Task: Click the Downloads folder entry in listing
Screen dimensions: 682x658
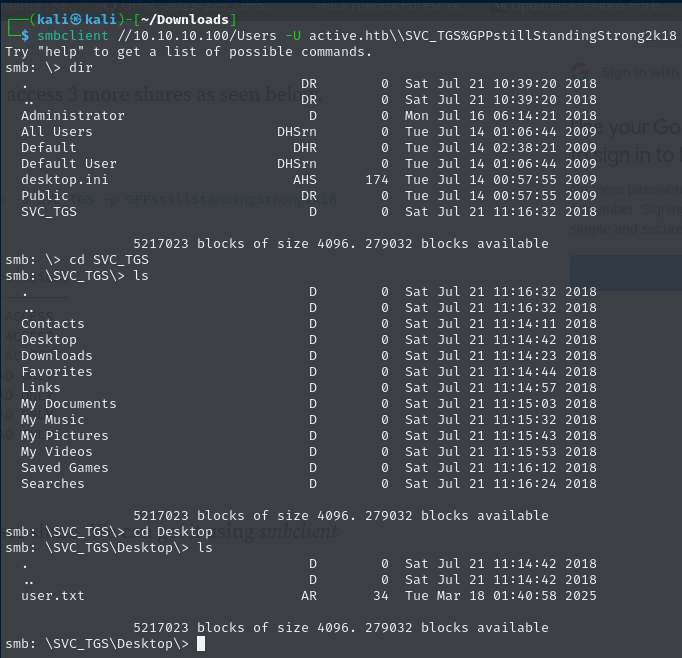Action: click(x=56, y=356)
